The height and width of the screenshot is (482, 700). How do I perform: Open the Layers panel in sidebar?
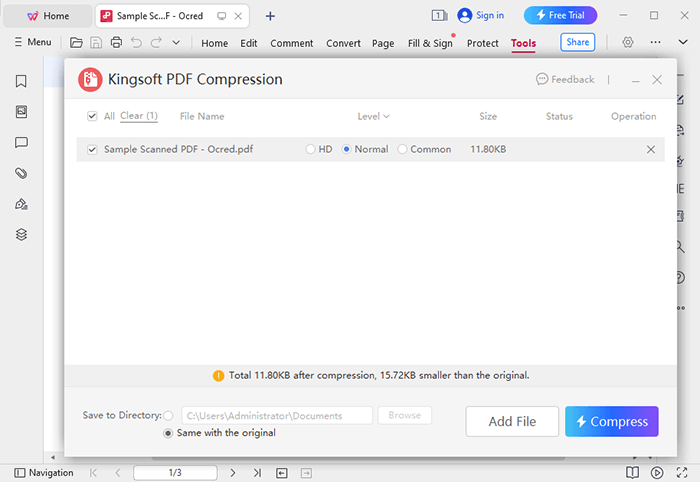[x=21, y=234]
